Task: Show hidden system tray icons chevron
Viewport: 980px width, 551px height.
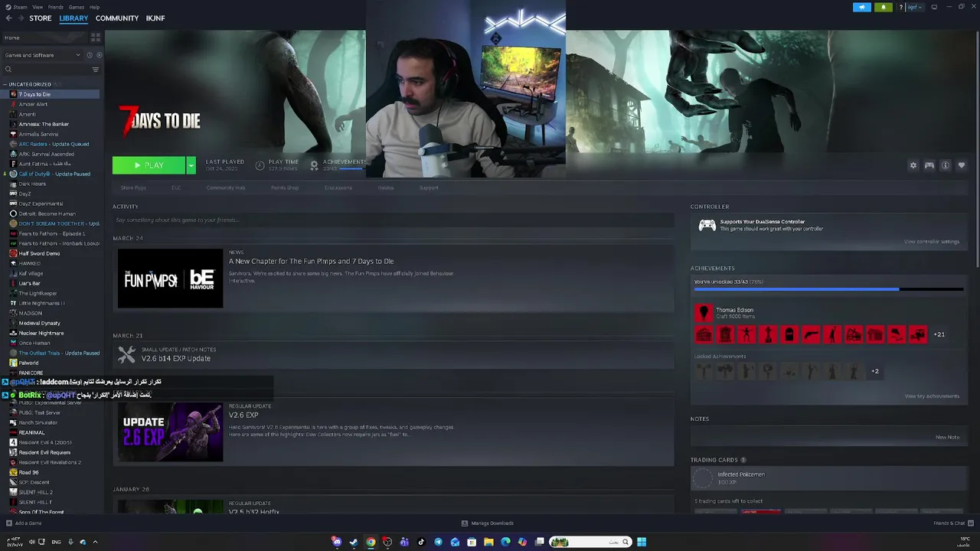Action: 95,542
